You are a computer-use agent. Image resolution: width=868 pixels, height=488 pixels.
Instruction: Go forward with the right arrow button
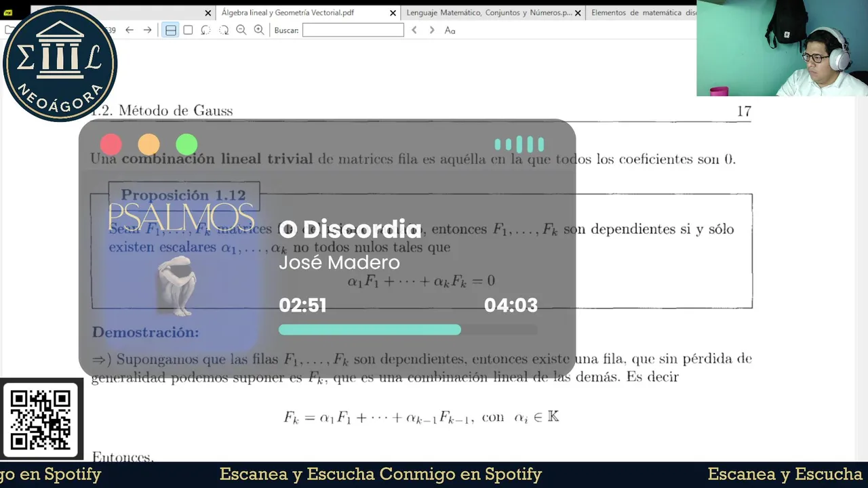click(x=147, y=30)
